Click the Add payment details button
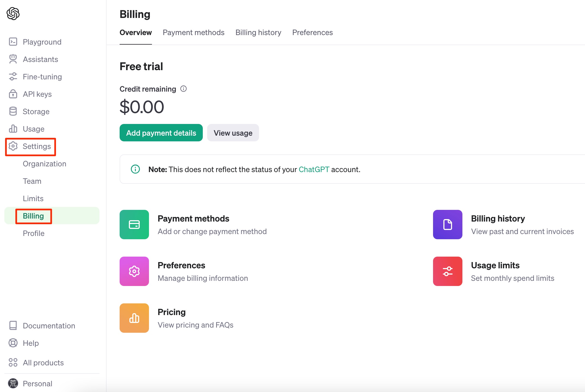 (161, 133)
